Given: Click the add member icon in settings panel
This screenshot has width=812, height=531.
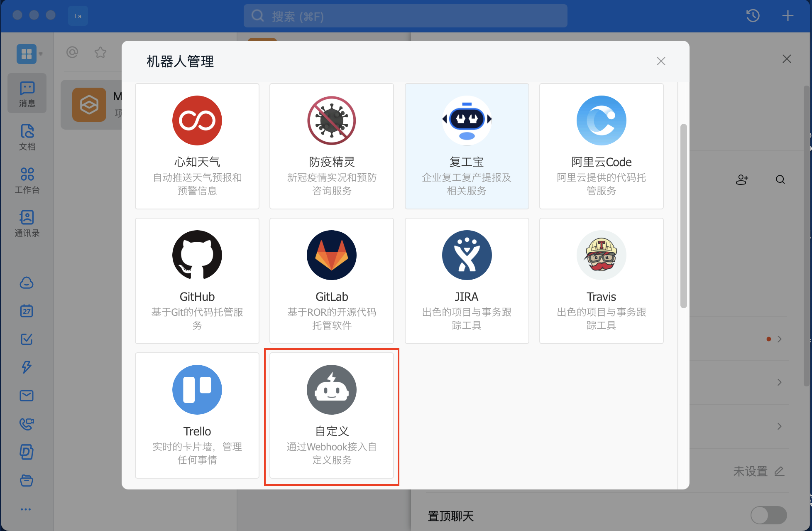Looking at the screenshot, I should pyautogui.click(x=742, y=179).
